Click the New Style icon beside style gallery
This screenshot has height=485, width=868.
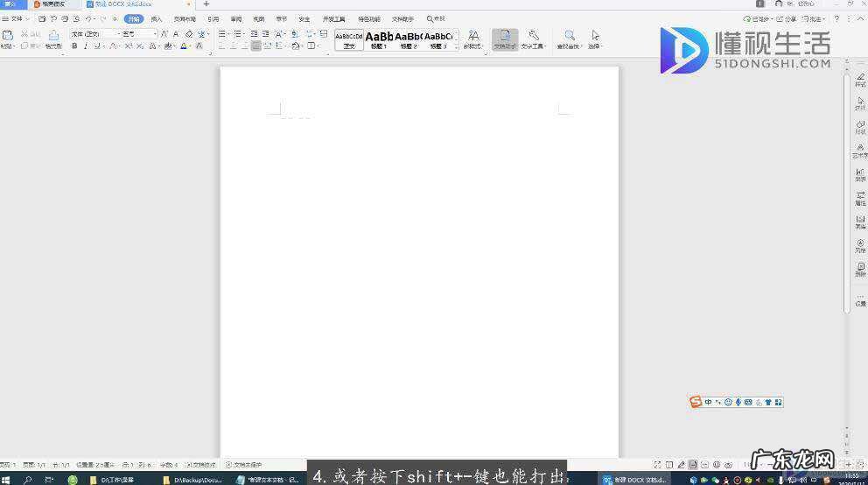(473, 39)
